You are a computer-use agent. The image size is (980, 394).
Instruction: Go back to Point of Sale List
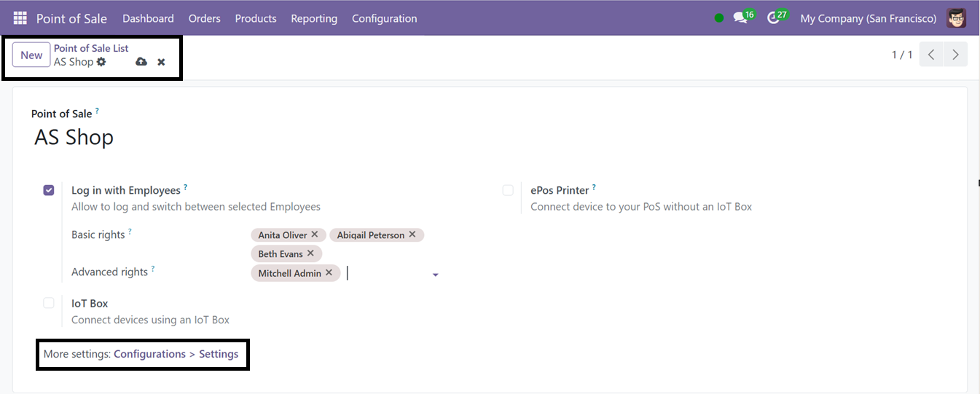91,48
